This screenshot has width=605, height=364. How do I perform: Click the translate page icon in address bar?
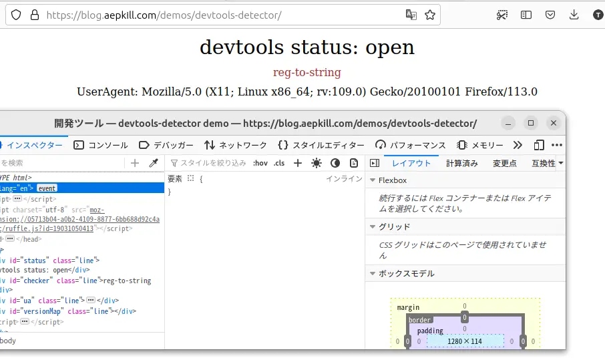(x=411, y=15)
